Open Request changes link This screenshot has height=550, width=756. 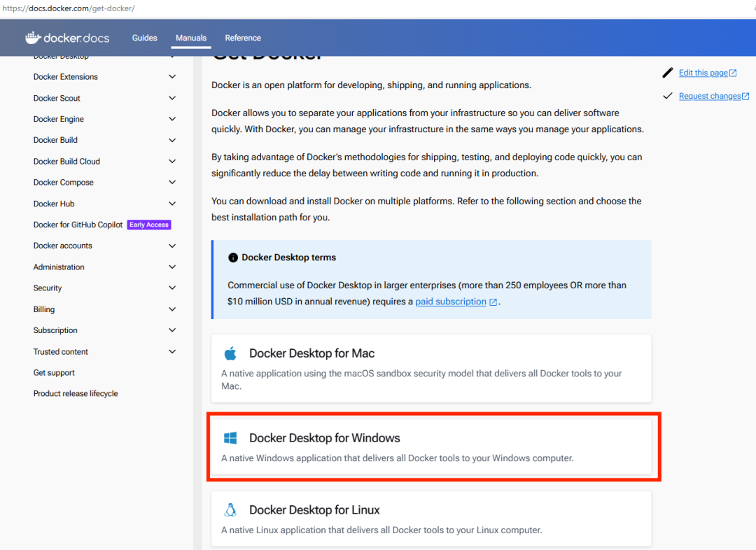click(710, 96)
